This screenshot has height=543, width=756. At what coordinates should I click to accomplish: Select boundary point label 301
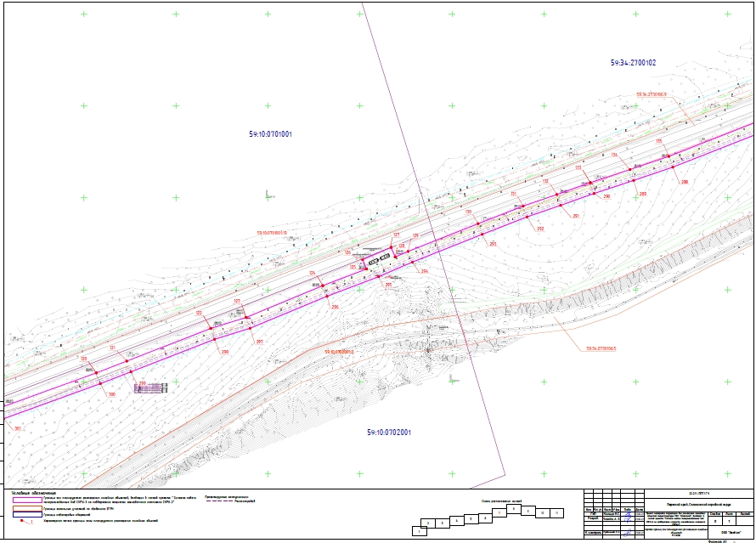(x=18, y=428)
